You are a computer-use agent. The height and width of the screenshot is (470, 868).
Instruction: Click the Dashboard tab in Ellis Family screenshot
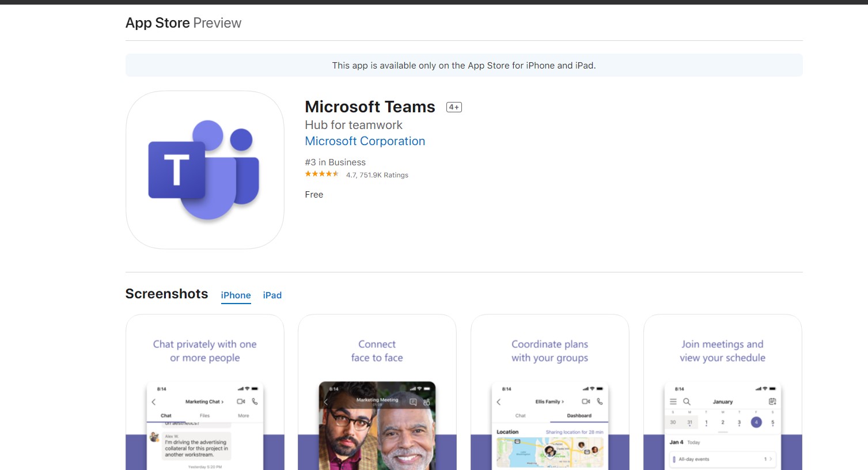(579, 415)
